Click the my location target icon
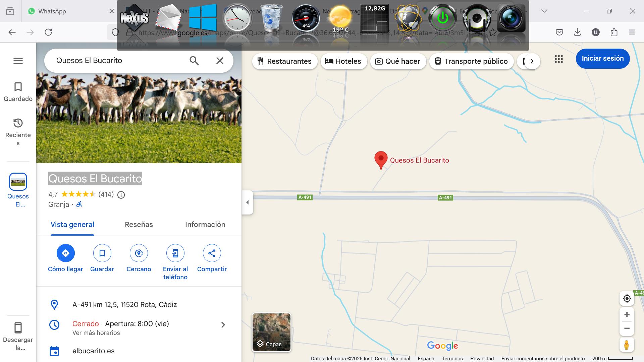This screenshot has width=644, height=362. pos(627,298)
